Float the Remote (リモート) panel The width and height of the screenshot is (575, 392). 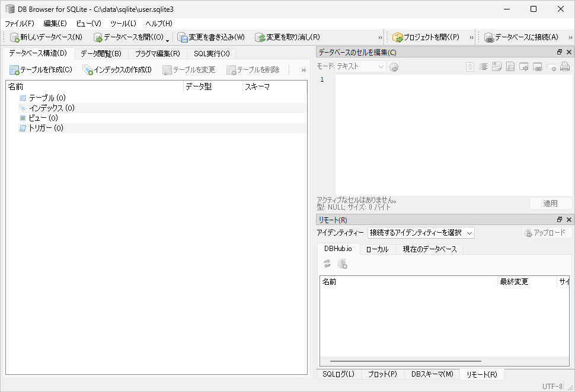pos(559,220)
